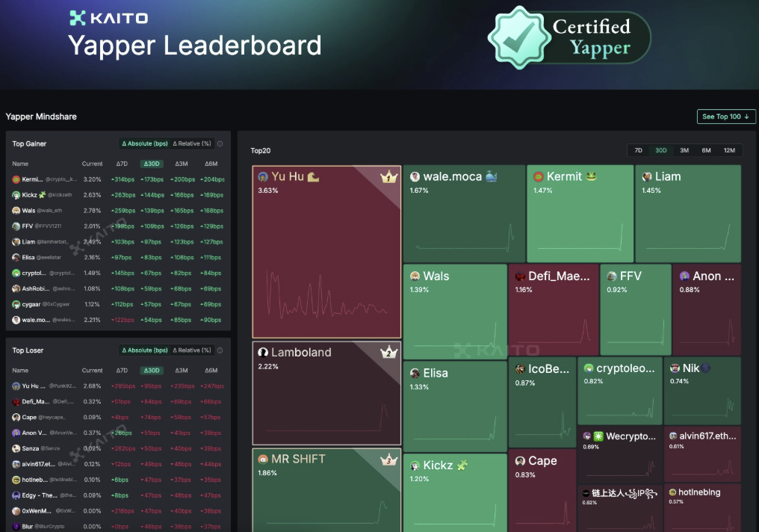Open the alvin617.eth treemap tile

[x=703, y=454]
